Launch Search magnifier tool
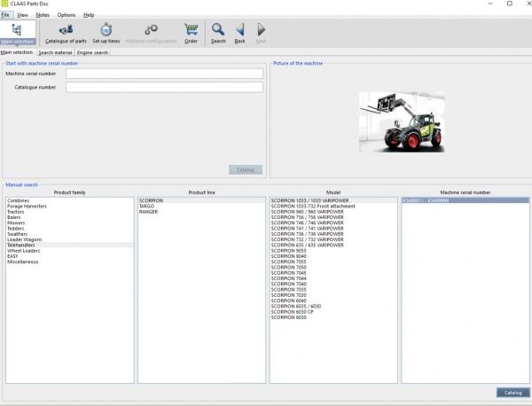Viewport: 532px width, 406px height. pyautogui.click(x=218, y=34)
